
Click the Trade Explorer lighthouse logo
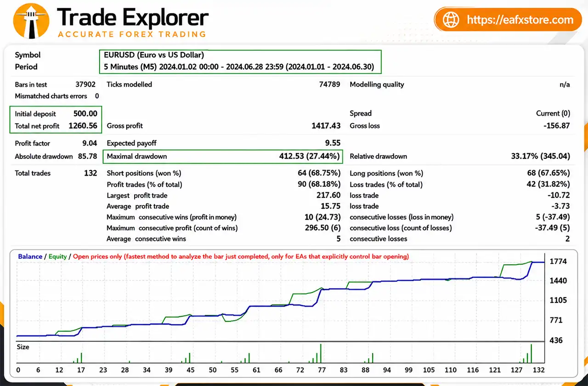coord(31,21)
